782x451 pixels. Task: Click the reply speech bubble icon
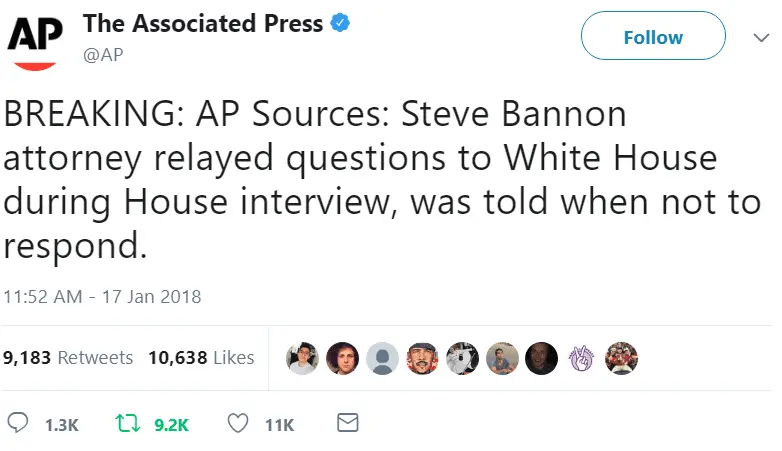click(x=16, y=424)
